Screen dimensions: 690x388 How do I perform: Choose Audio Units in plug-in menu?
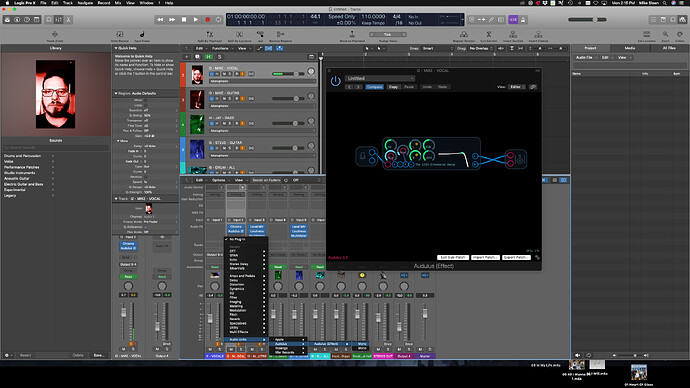[x=246, y=340]
